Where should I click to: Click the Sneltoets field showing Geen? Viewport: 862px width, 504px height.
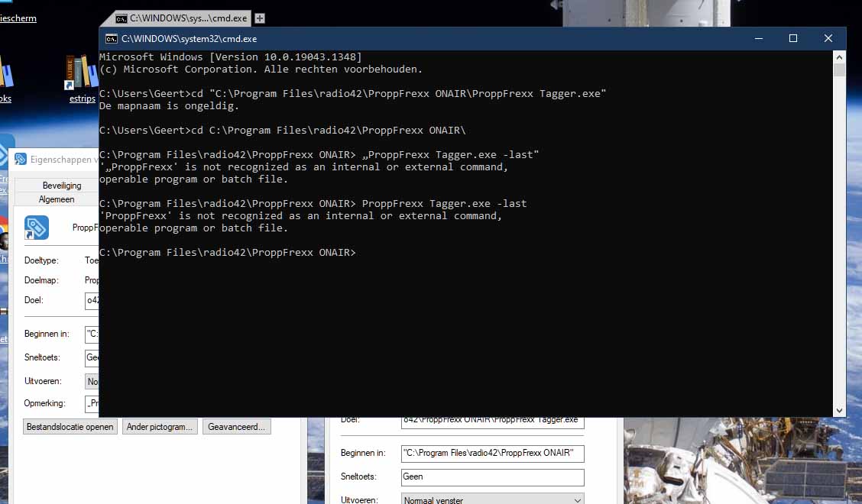[x=493, y=477]
